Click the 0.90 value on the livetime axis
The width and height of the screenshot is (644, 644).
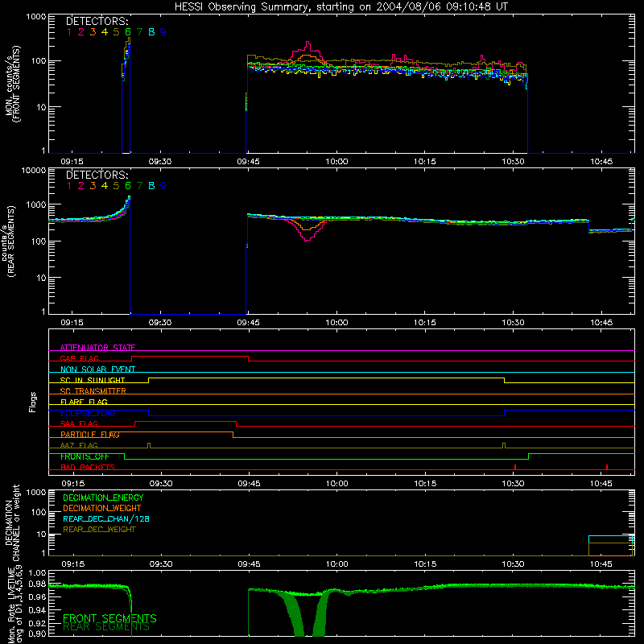click(38, 634)
